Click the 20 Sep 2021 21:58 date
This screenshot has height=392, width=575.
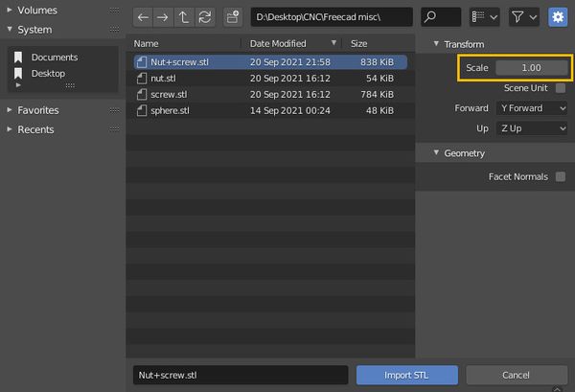point(290,62)
